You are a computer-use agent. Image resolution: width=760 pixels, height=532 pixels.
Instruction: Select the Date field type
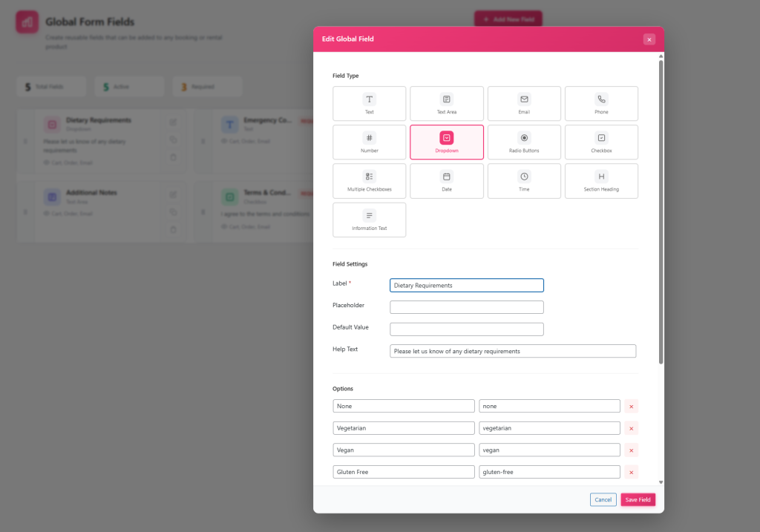tap(446, 181)
